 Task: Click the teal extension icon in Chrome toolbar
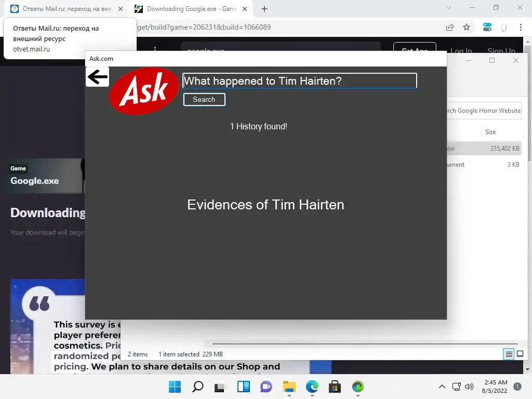(487, 27)
